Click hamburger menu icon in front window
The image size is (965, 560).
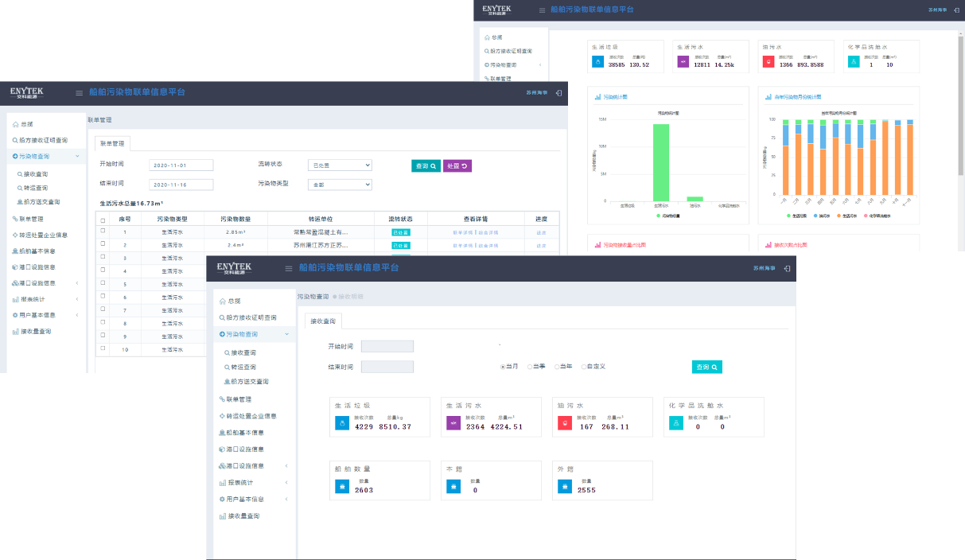click(x=290, y=269)
